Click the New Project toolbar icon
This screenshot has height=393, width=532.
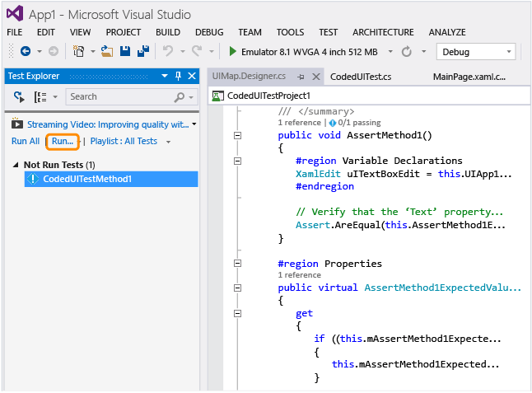(x=79, y=52)
